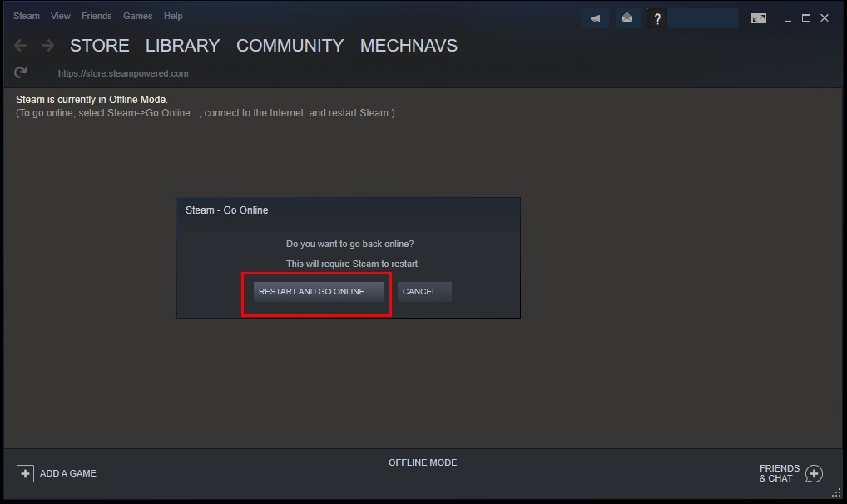Go to the COMMUNITY tab
This screenshot has width=847, height=504.
tap(290, 46)
